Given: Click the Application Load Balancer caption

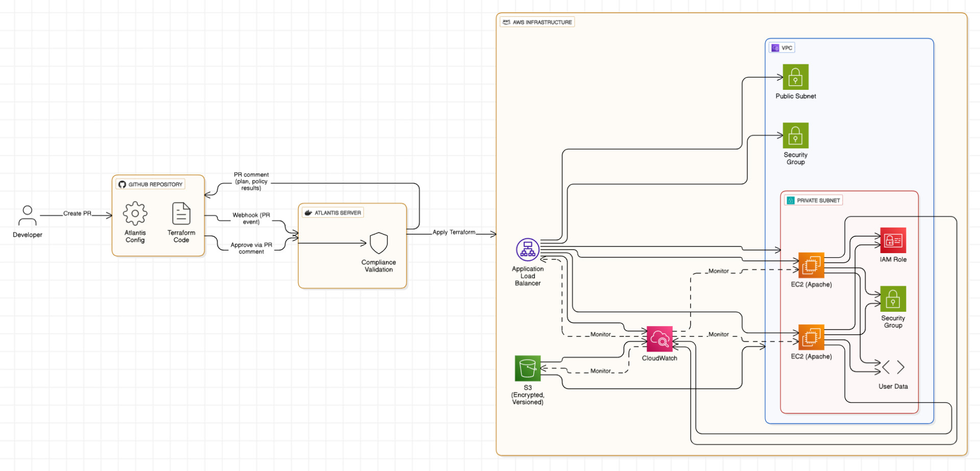Looking at the screenshot, I should (528, 276).
